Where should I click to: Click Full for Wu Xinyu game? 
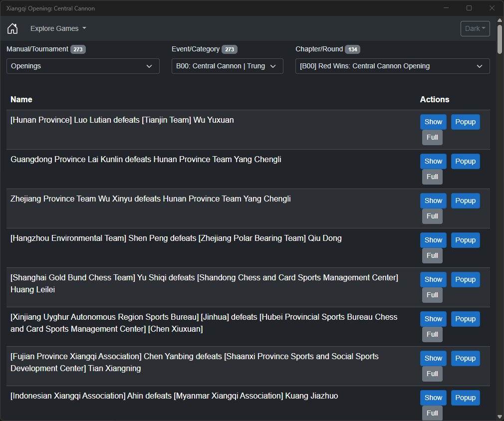pyautogui.click(x=432, y=216)
